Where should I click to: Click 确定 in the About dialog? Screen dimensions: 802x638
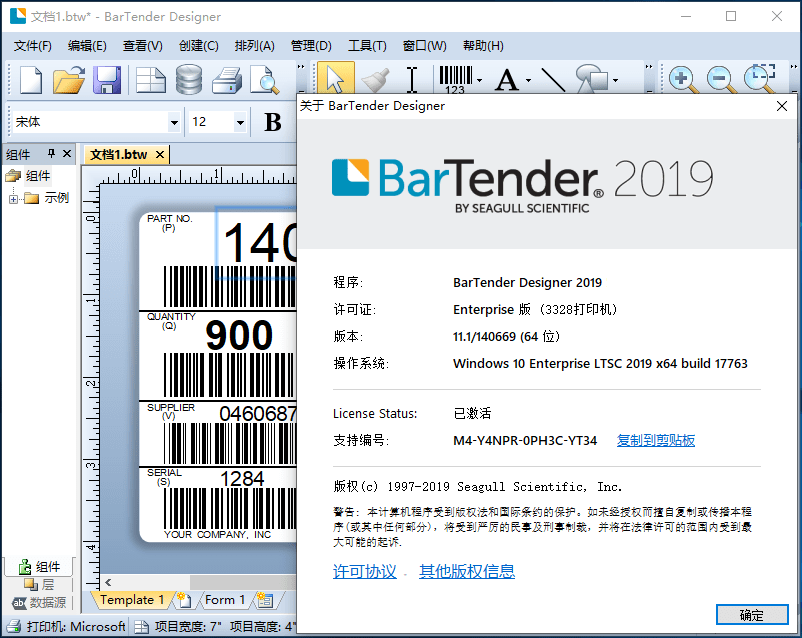point(752,615)
